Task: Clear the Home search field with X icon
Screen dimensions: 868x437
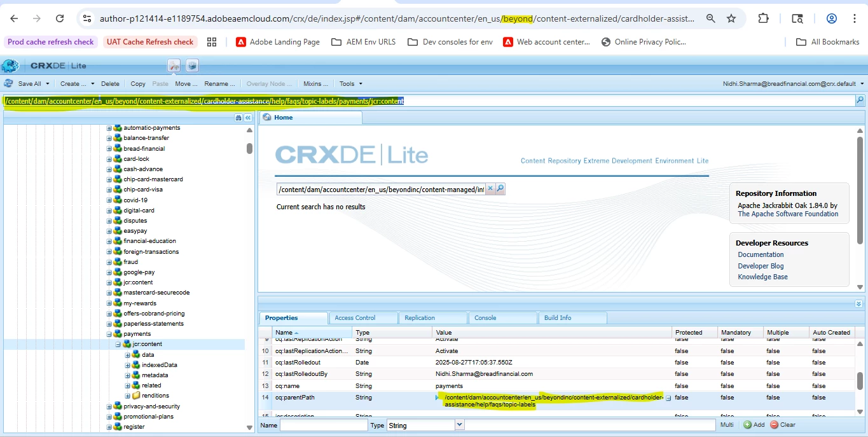Action: tap(490, 189)
